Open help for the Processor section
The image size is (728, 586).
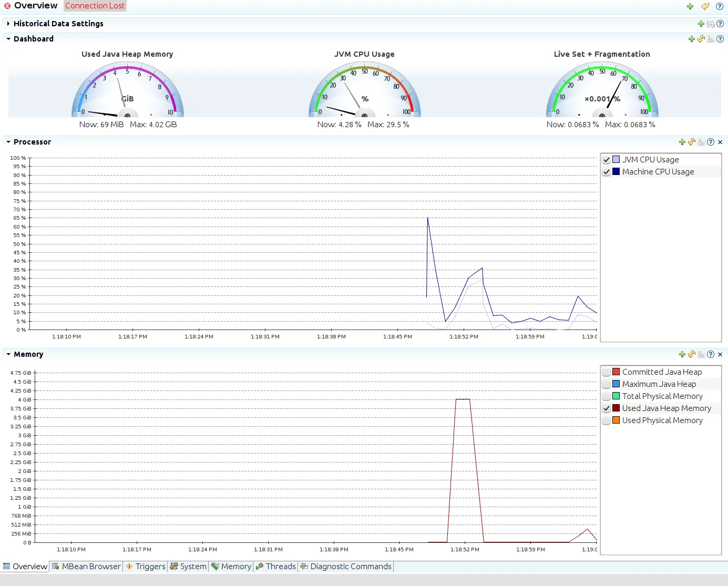711,142
